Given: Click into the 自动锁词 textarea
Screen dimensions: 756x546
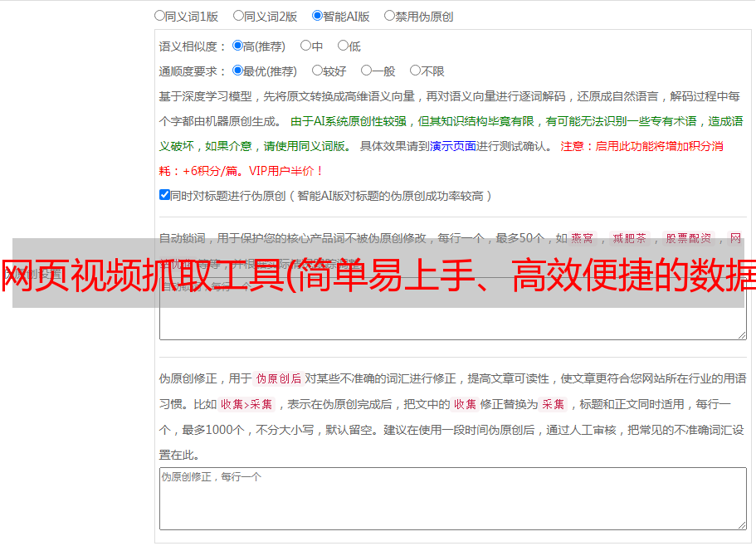Looking at the screenshot, I should click(453, 309).
